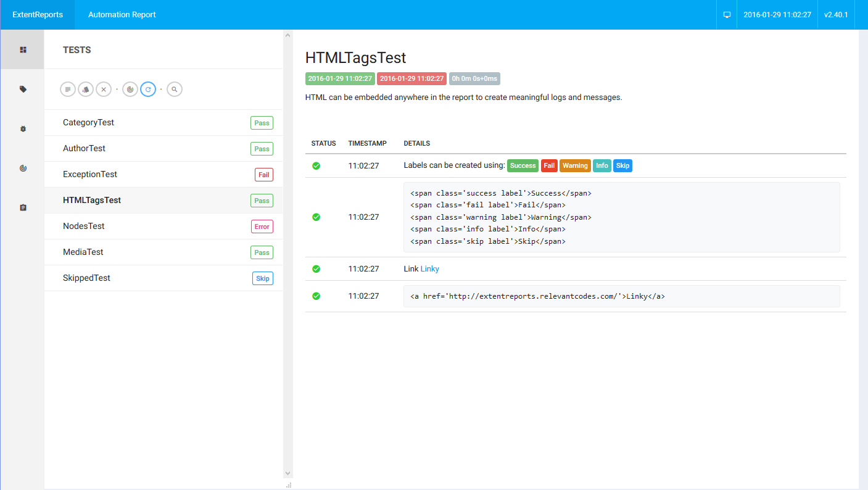Image resolution: width=868 pixels, height=490 pixels.
Task: Click the search magnifier icon in tests toolbar
Action: [x=175, y=89]
